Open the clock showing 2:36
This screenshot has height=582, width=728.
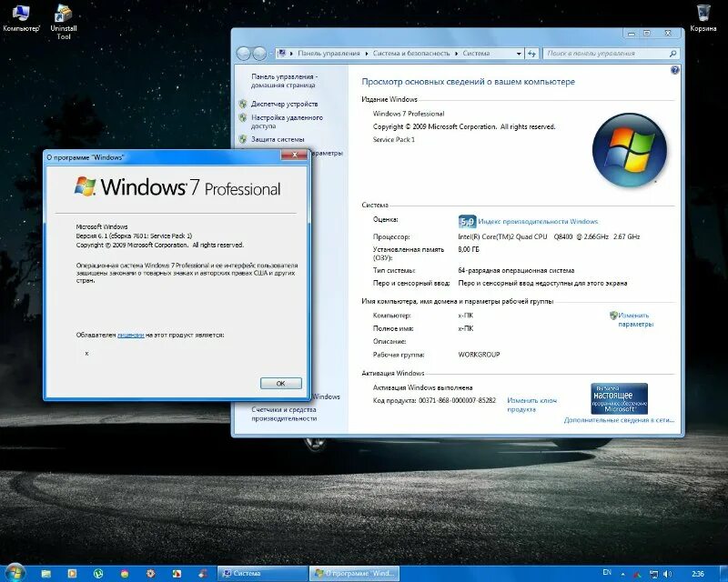click(698, 574)
